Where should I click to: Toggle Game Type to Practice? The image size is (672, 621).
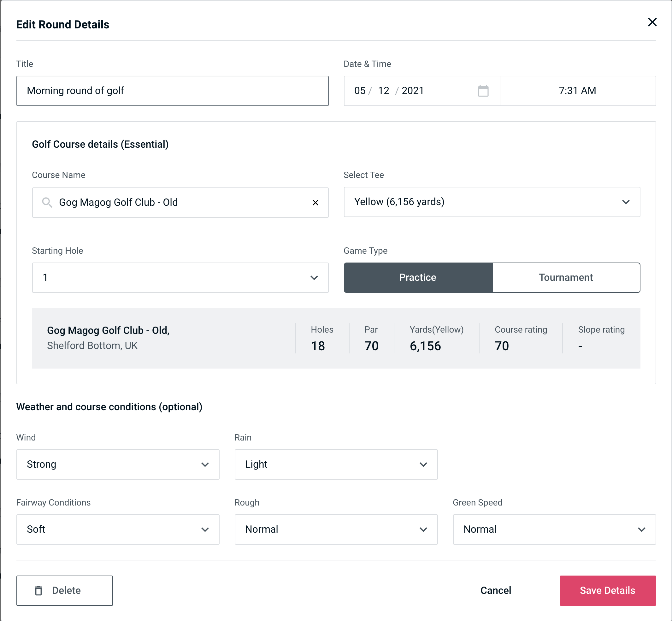(x=418, y=278)
